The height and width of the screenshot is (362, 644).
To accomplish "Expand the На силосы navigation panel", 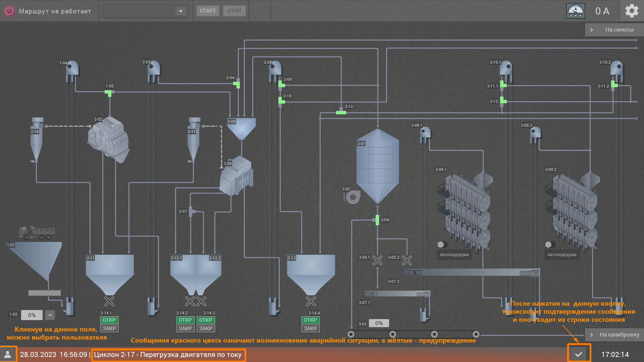I will [614, 29].
